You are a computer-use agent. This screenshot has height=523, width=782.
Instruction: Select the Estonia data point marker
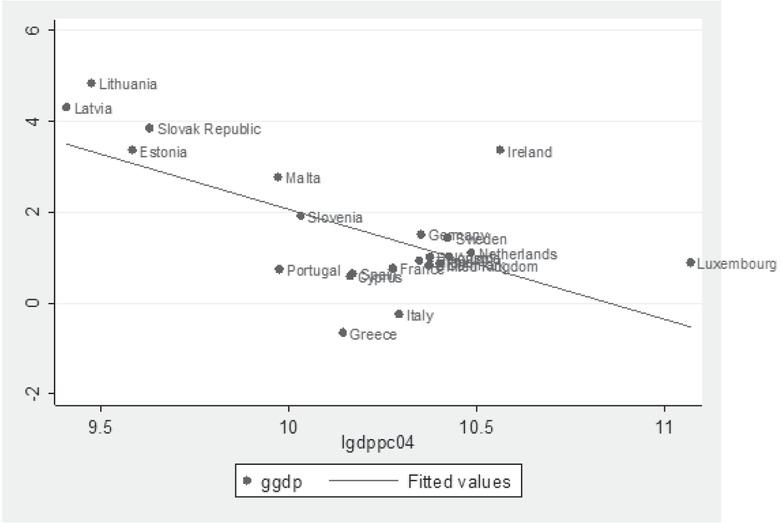(x=132, y=150)
